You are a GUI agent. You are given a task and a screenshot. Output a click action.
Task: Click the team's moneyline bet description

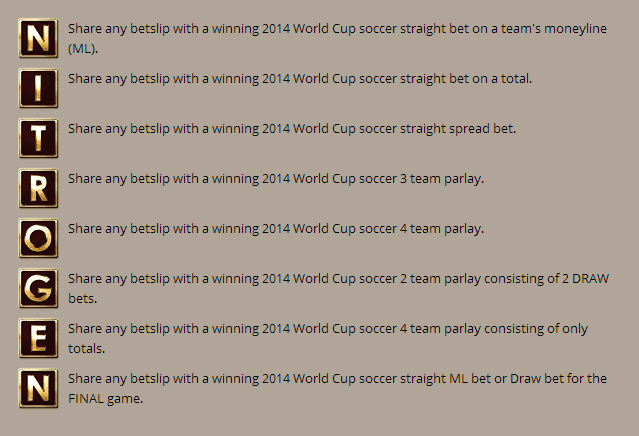pos(337,39)
